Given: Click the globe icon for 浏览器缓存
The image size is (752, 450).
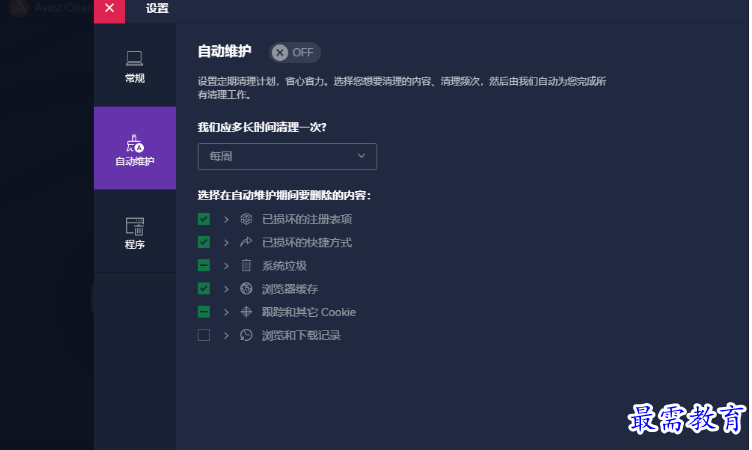Looking at the screenshot, I should pos(246,288).
